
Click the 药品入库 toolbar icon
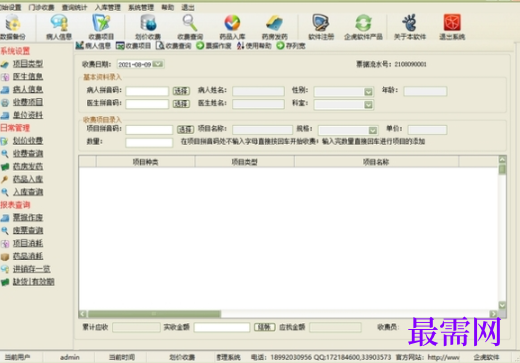click(x=232, y=27)
